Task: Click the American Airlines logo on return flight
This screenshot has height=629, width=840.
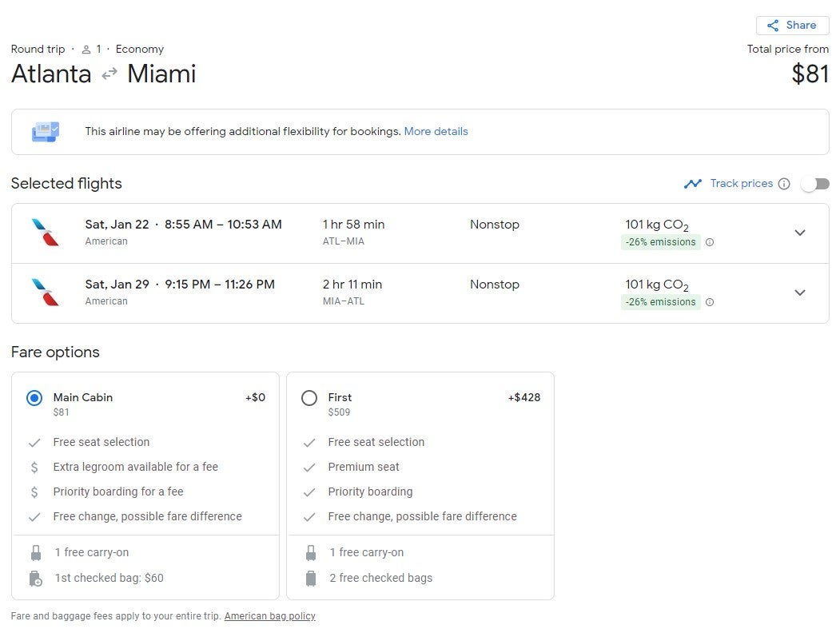Action: tap(46, 293)
